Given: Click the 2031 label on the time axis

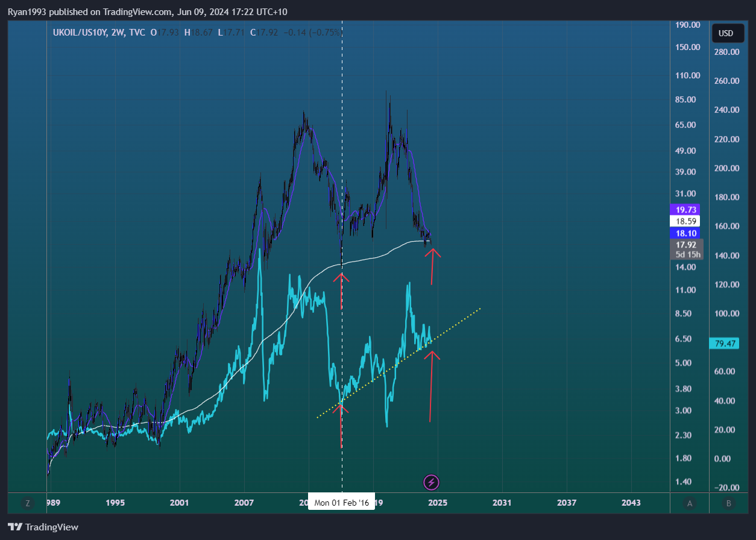Looking at the screenshot, I should click(x=502, y=503).
